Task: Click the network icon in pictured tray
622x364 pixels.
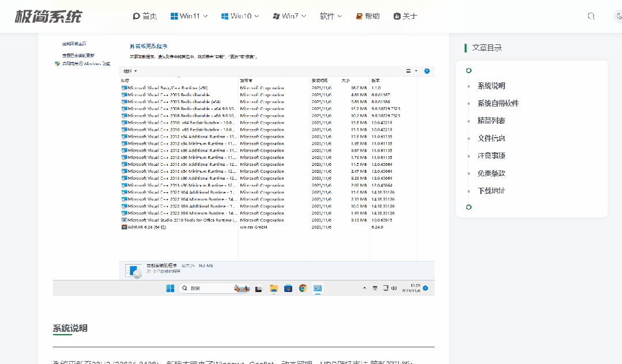Action: pos(386,289)
